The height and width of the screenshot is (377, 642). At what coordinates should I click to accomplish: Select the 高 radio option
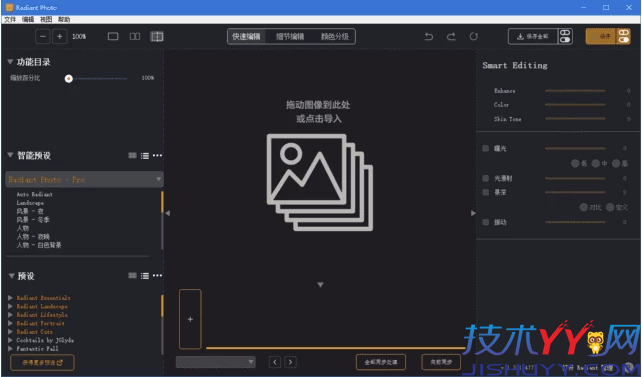tap(616, 163)
